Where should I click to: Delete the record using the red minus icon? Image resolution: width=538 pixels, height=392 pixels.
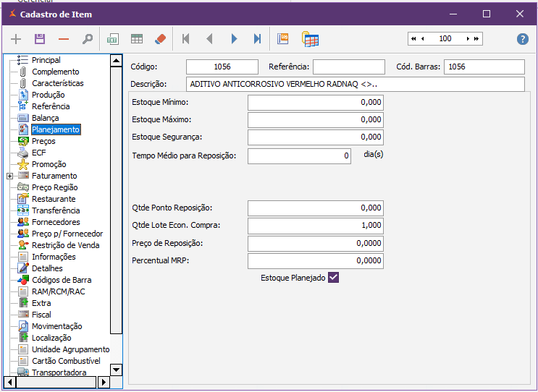tap(64, 39)
